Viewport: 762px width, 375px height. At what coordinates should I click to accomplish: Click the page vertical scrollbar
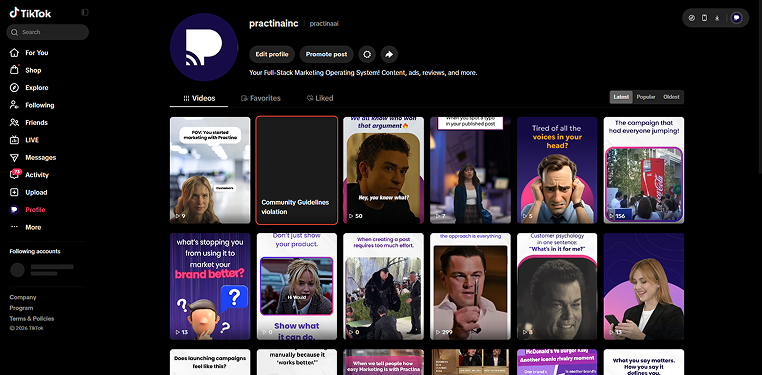(759, 87)
